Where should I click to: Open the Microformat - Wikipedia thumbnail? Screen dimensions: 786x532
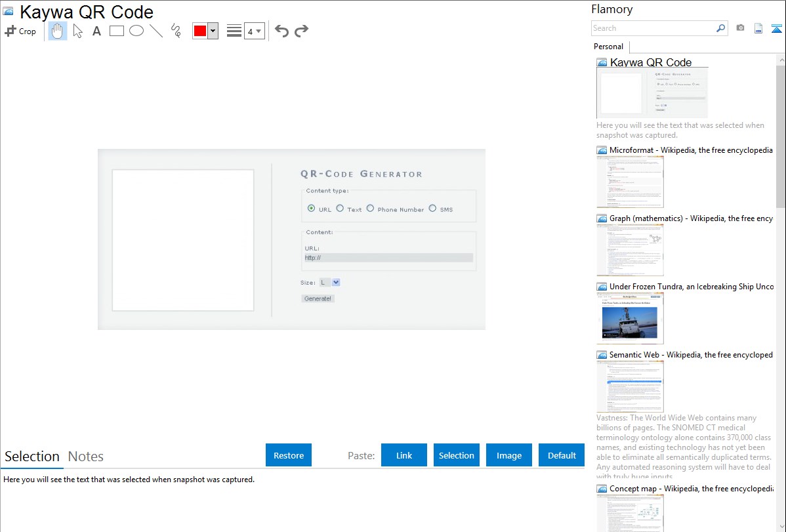click(630, 182)
